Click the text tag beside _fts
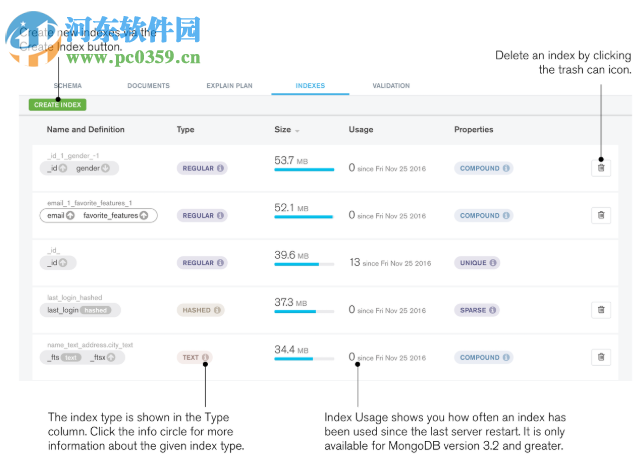636x471 pixels. click(71, 357)
